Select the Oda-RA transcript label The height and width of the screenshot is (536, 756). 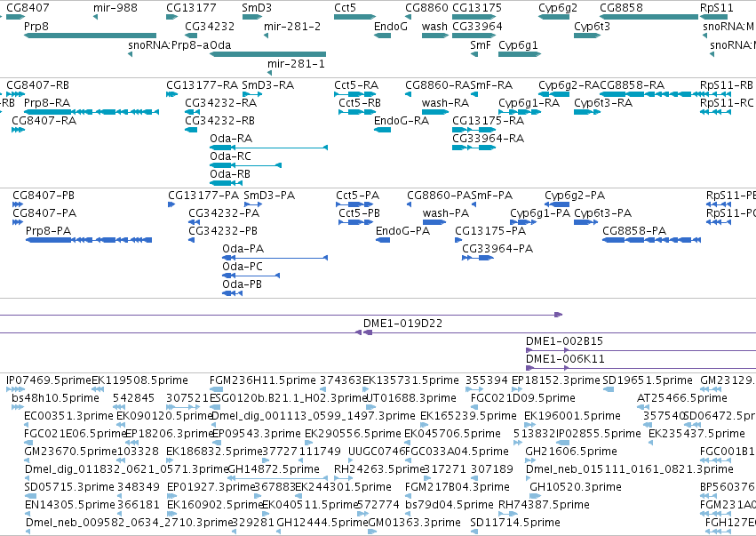[231, 139]
